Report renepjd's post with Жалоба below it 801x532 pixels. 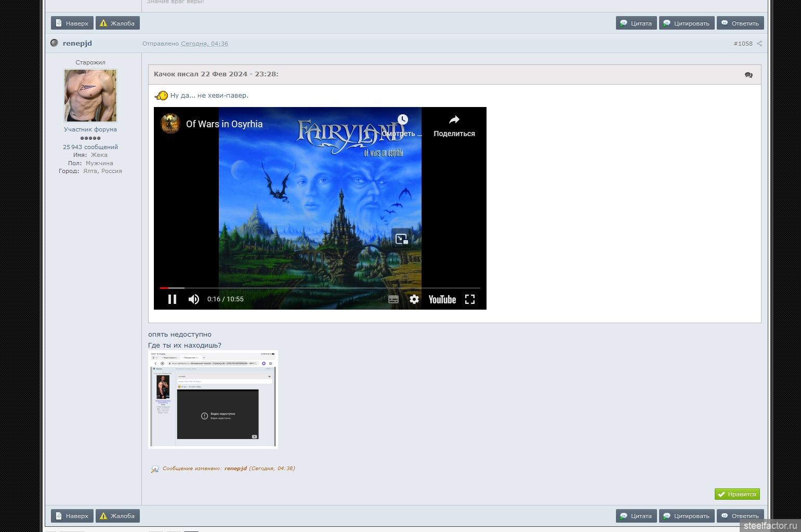tap(117, 516)
